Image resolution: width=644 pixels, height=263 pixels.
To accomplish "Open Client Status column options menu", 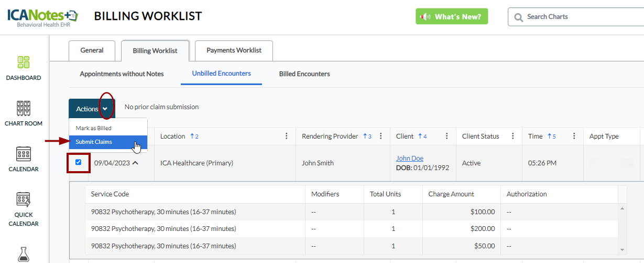I will point(512,136).
